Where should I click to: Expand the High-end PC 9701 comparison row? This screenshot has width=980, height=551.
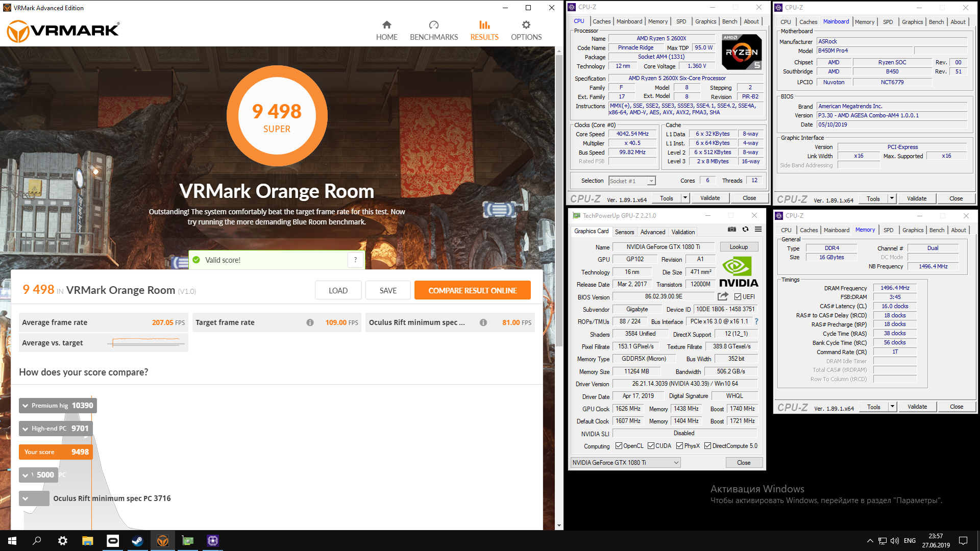point(56,429)
